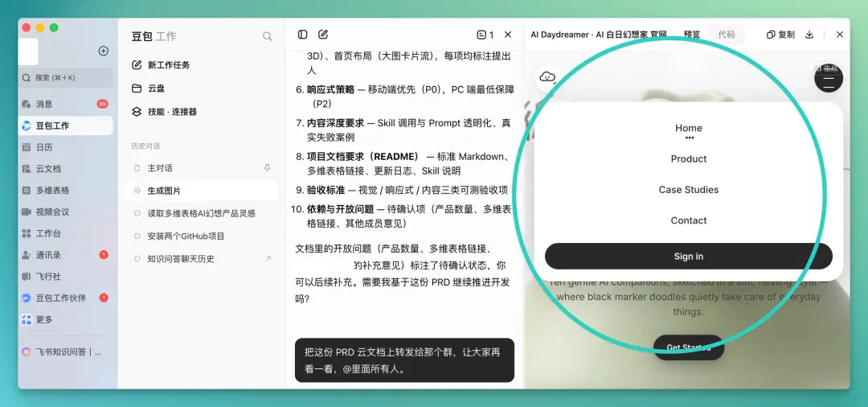Open 通讯录 contacts

(66, 255)
